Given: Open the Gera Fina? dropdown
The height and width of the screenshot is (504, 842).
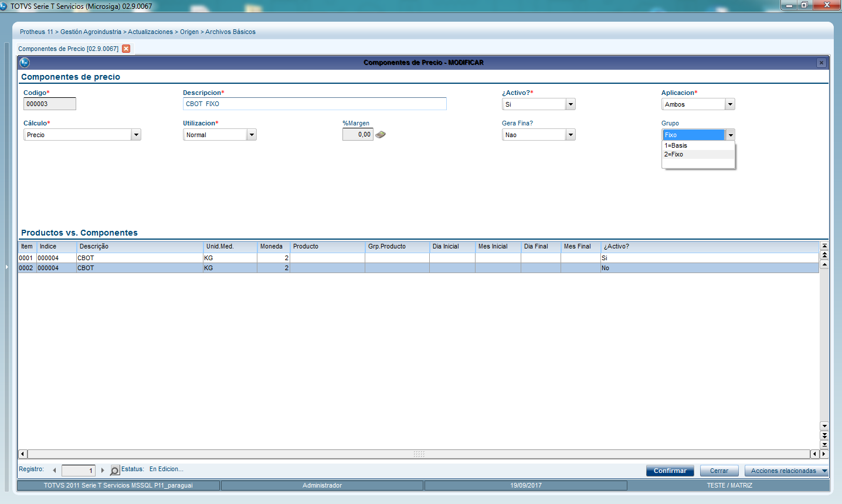Looking at the screenshot, I should (x=571, y=135).
